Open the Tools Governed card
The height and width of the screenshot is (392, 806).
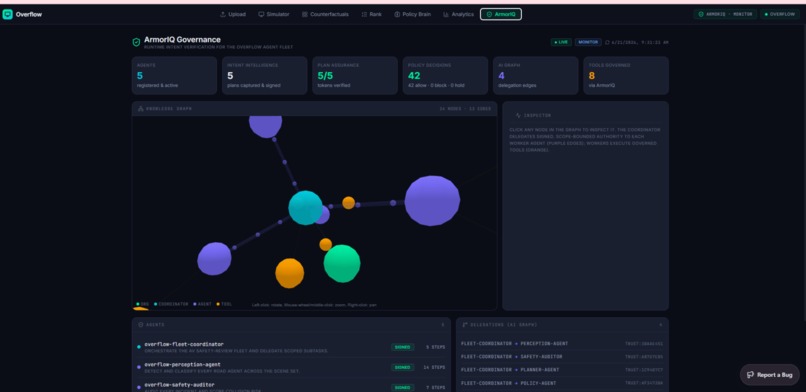[x=626, y=76]
